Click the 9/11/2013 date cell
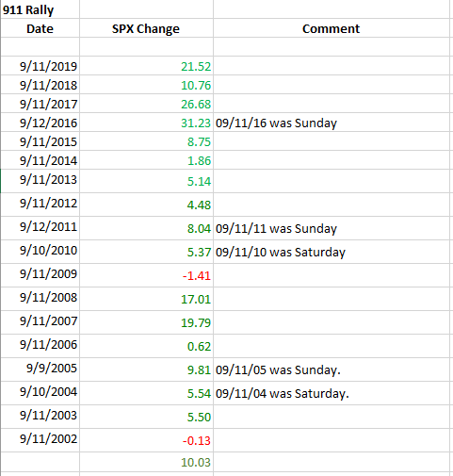Screen dimensions: 453x476 coord(40,181)
